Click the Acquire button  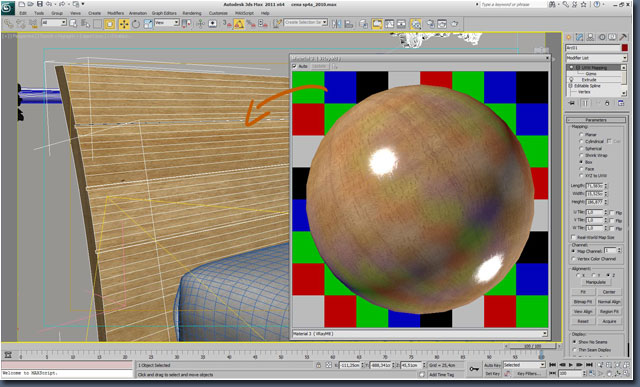click(609, 321)
